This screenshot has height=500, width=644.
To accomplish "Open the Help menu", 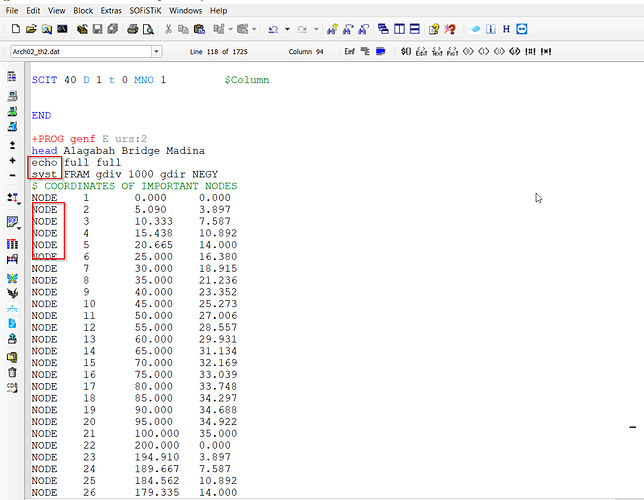I will pyautogui.click(x=218, y=11).
